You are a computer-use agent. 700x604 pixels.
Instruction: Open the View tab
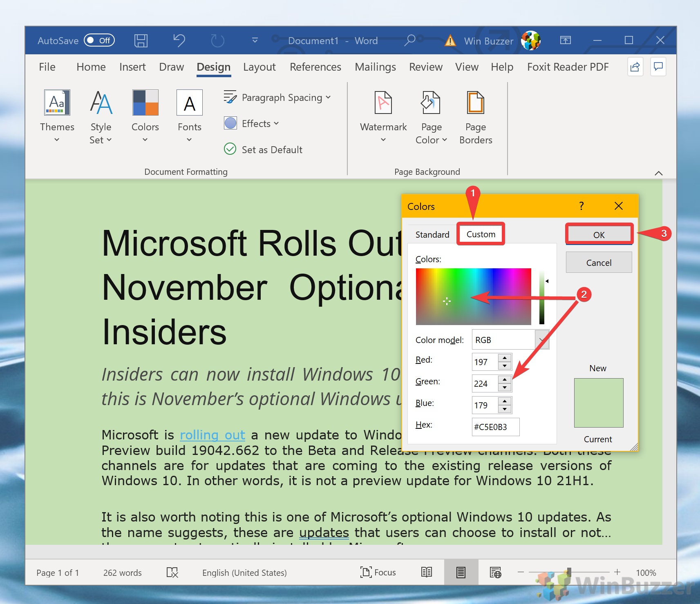tap(467, 67)
